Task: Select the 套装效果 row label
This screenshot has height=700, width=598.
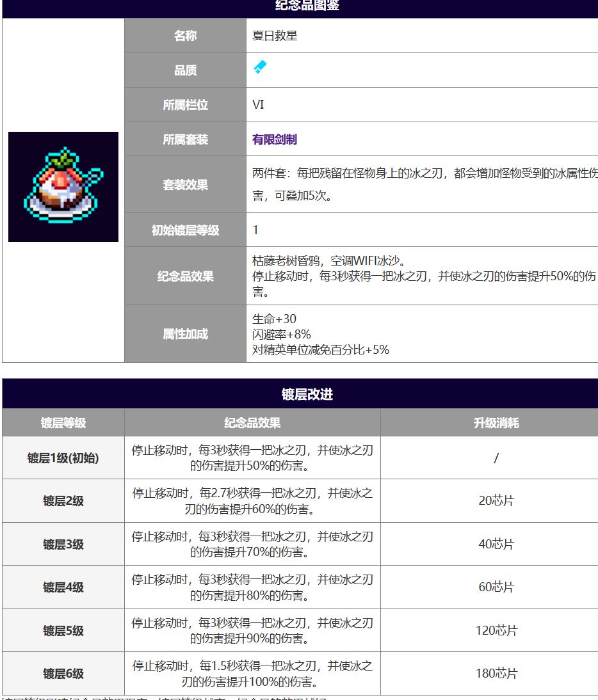Action: (185, 184)
